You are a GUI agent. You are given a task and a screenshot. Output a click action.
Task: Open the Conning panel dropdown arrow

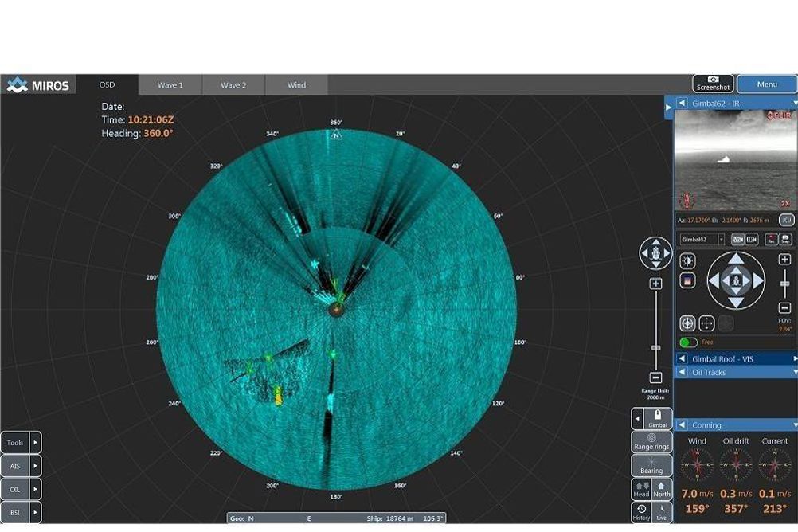pyautogui.click(x=795, y=425)
